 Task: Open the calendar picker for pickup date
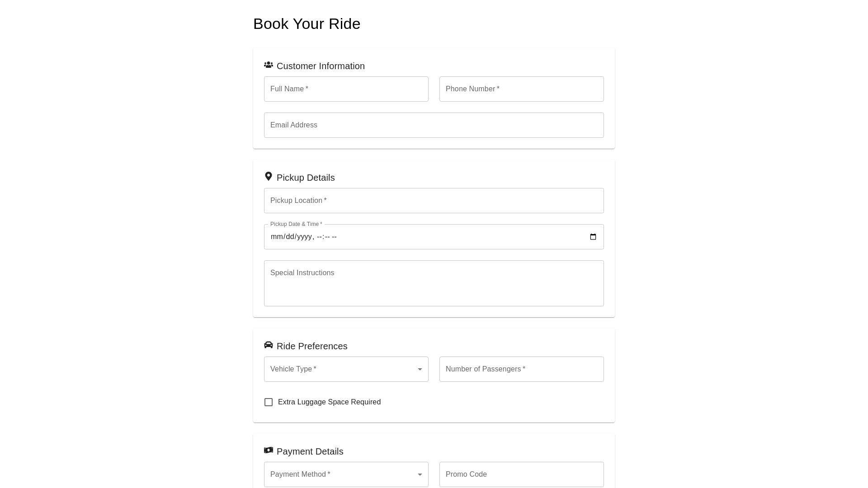point(593,237)
